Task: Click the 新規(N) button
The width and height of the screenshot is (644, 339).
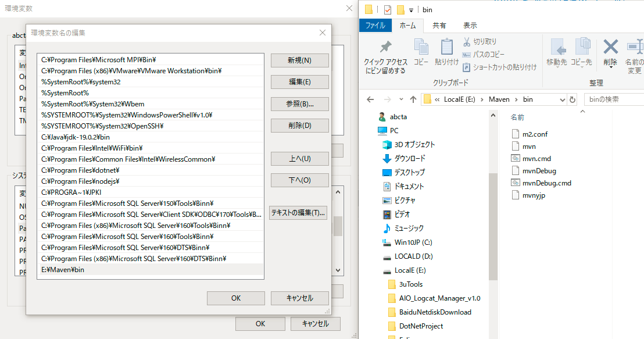Action: pos(300,60)
